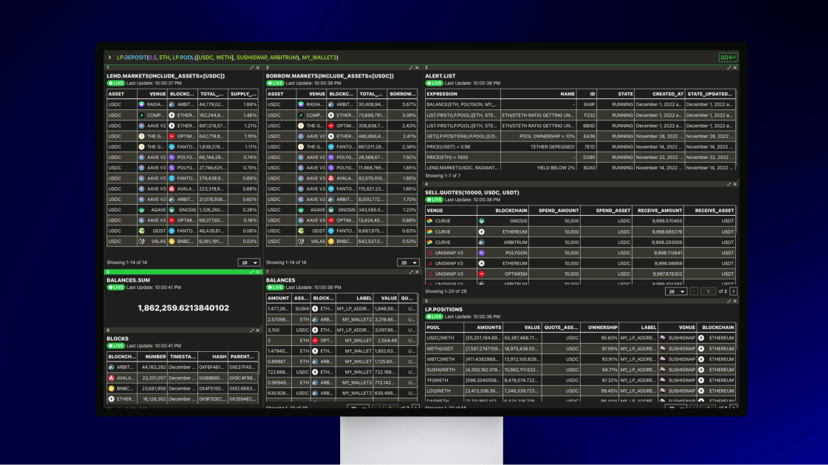
Task: Click the SushiSwap icon in USDC/WETH LP row
Action: pos(663,338)
